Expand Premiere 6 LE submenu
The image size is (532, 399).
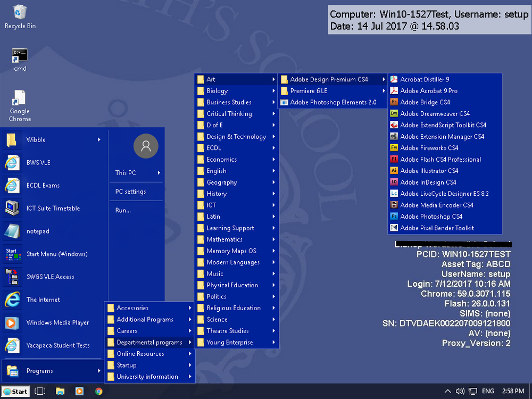pos(384,91)
